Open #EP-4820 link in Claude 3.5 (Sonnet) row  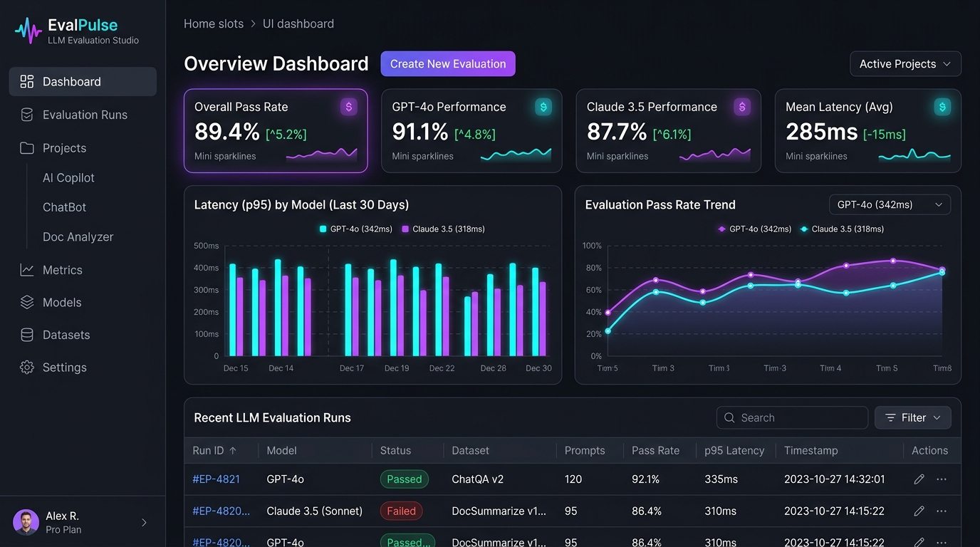tap(221, 511)
